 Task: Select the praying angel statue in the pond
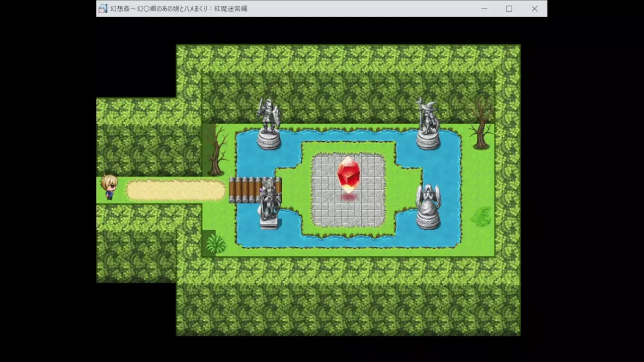click(x=428, y=206)
